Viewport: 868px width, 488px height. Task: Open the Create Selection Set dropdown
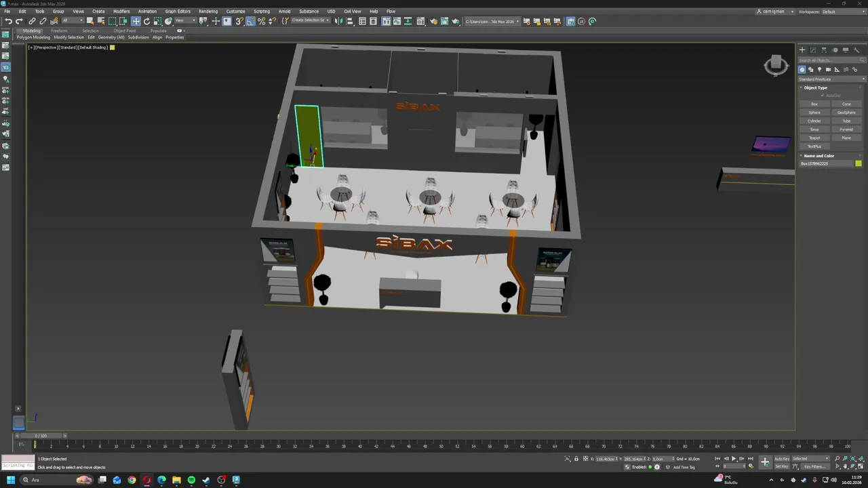pyautogui.click(x=311, y=20)
